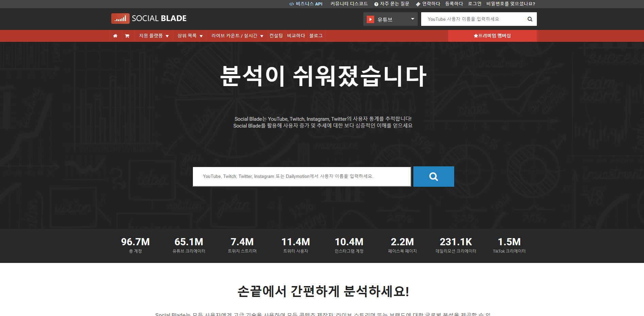This screenshot has width=644, height=316.
Task: Click the 로그인 link
Action: (x=475, y=4)
